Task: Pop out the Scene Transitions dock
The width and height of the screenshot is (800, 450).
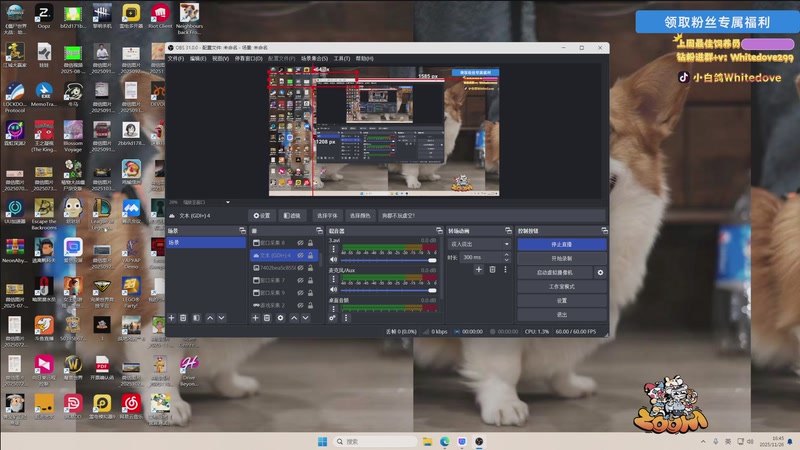Action: (508, 231)
